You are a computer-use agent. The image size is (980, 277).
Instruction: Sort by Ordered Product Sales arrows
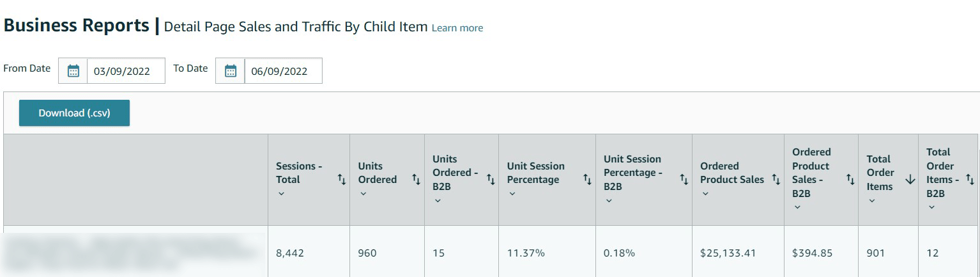(x=776, y=180)
